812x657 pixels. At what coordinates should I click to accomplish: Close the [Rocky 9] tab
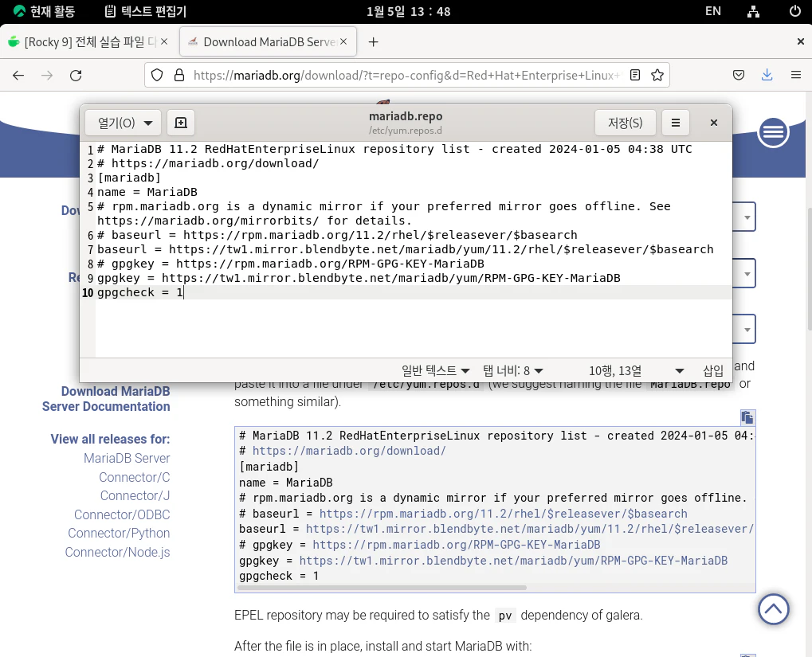point(164,41)
